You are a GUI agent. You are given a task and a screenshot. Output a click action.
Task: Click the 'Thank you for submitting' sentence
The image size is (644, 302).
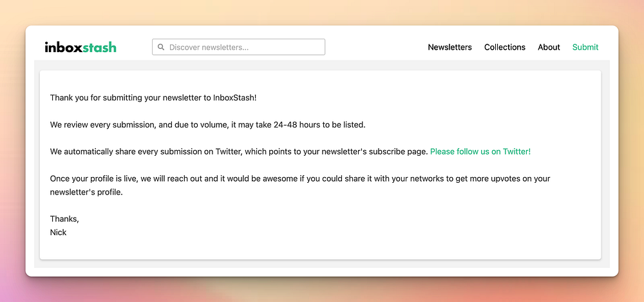153,98
